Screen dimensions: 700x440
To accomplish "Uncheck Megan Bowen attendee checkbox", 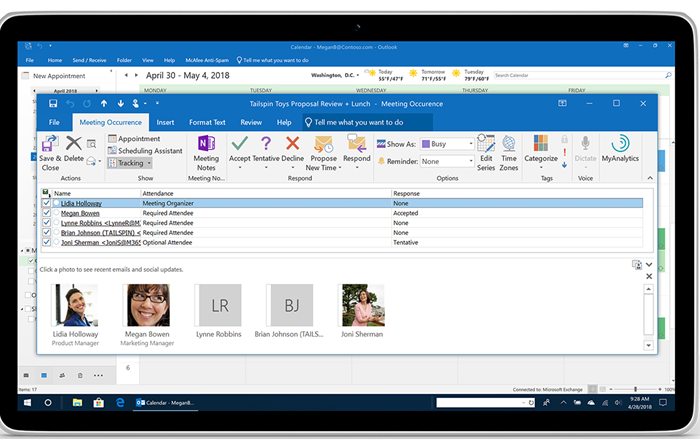I will [46, 213].
